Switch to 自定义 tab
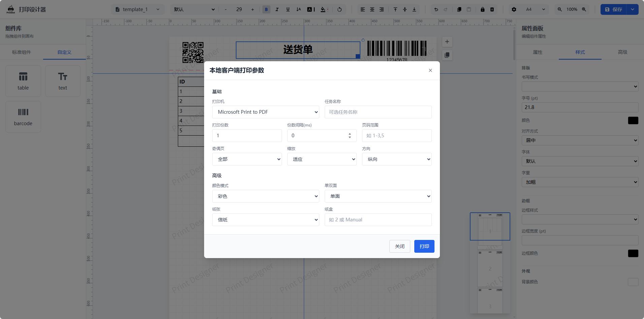 pyautogui.click(x=64, y=52)
